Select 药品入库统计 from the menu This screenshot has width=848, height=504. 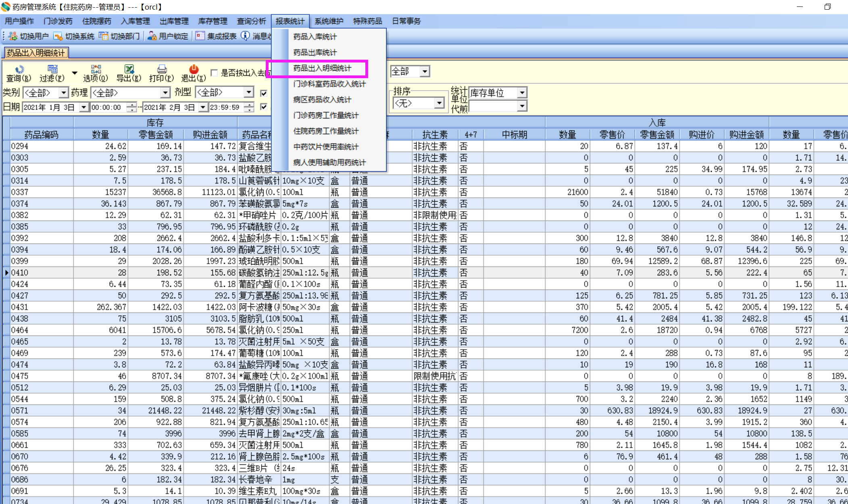pos(315,37)
